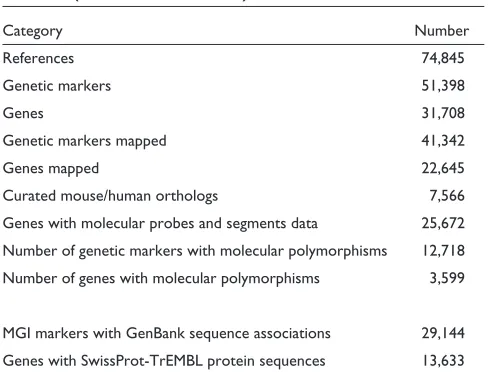Click the value 22,645
Image resolution: width=488 pixels, height=380 pixels.
click(443, 168)
